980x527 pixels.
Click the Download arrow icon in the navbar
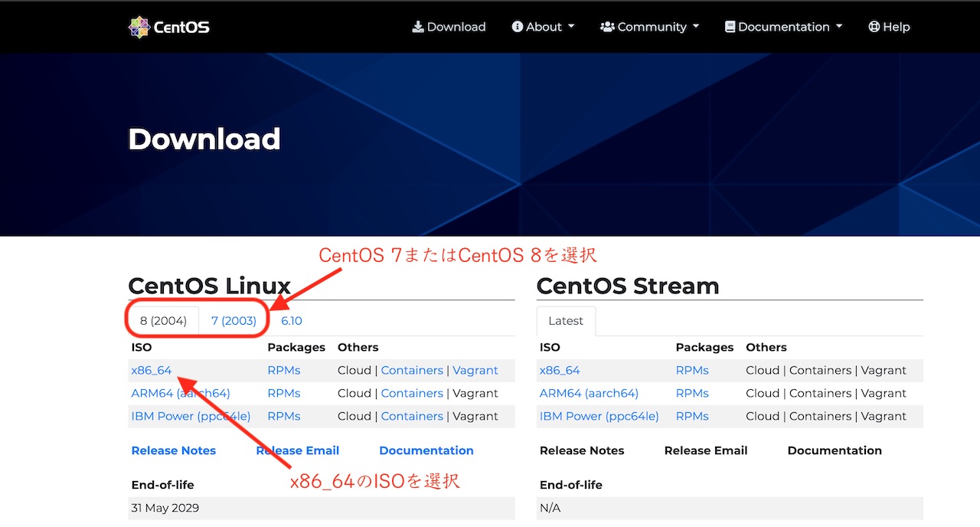pyautogui.click(x=418, y=27)
